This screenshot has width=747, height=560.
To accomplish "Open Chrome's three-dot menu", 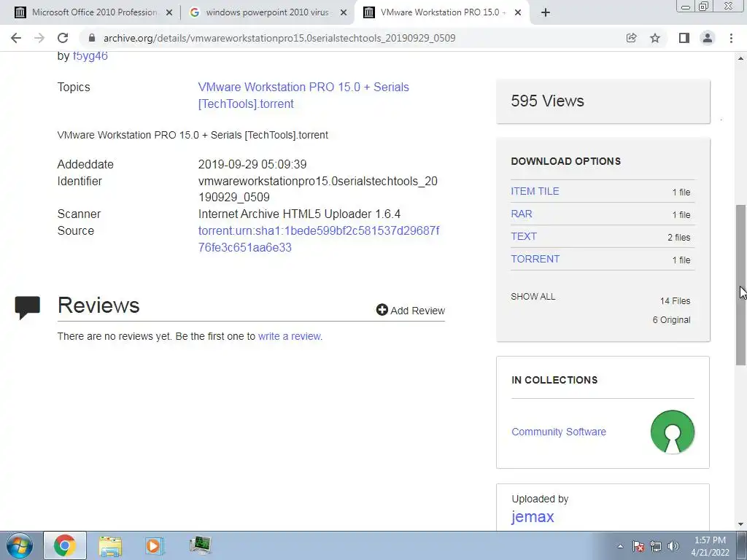I will pos(731,38).
